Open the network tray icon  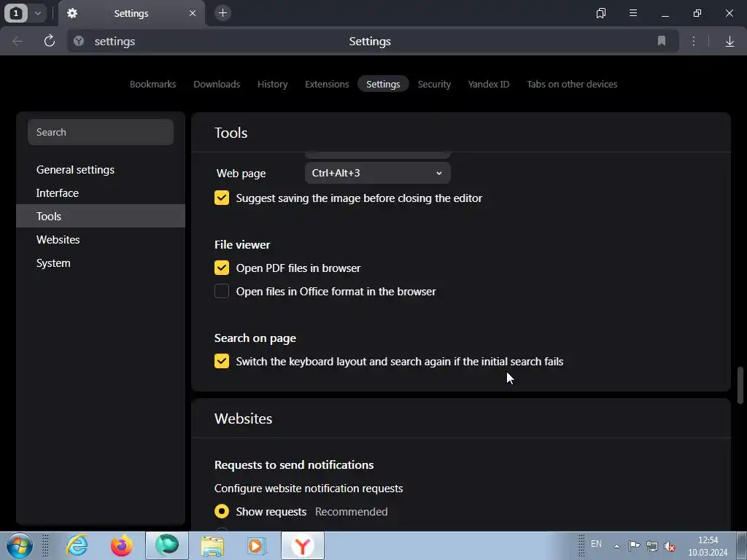pyautogui.click(x=652, y=546)
